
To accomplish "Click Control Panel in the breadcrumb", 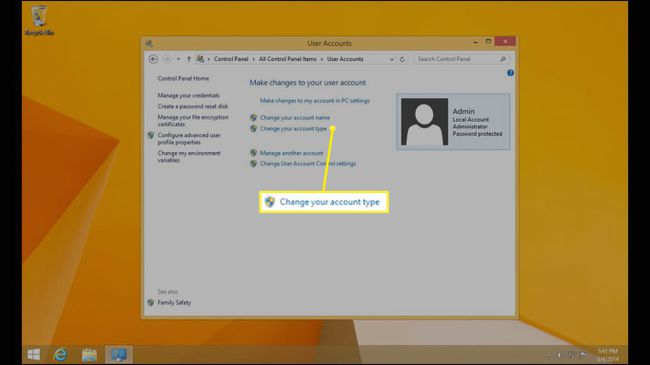I will 231,59.
